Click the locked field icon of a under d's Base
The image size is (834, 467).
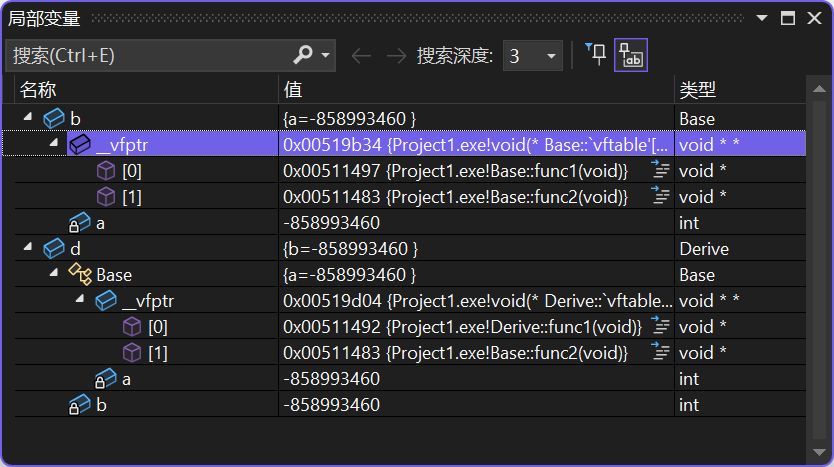pyautogui.click(x=105, y=379)
